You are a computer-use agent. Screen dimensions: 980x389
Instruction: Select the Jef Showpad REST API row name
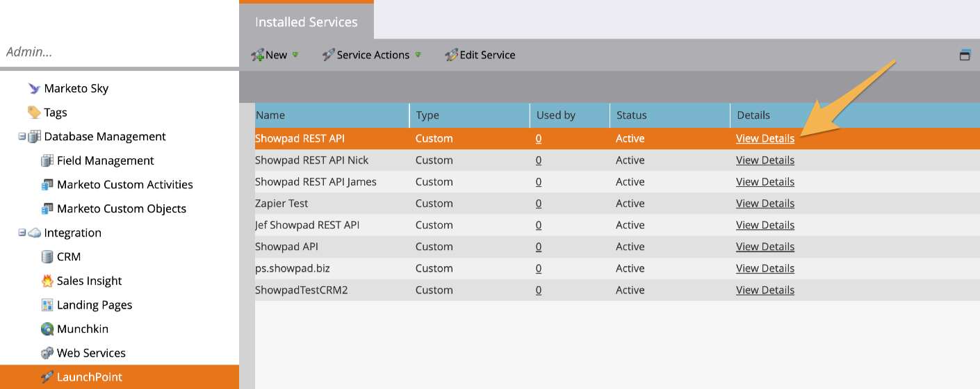307,224
